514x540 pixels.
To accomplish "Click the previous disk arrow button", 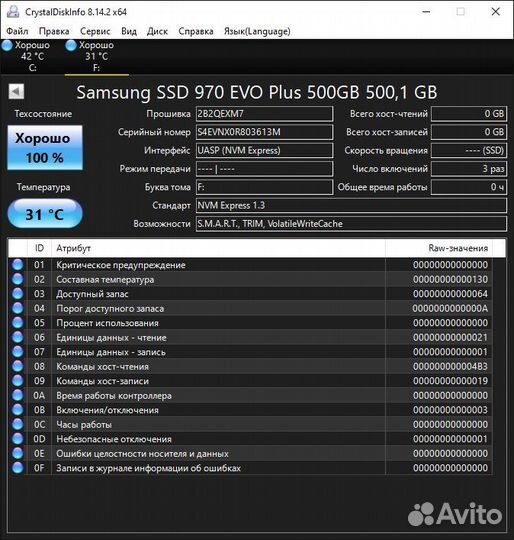I will [16, 92].
